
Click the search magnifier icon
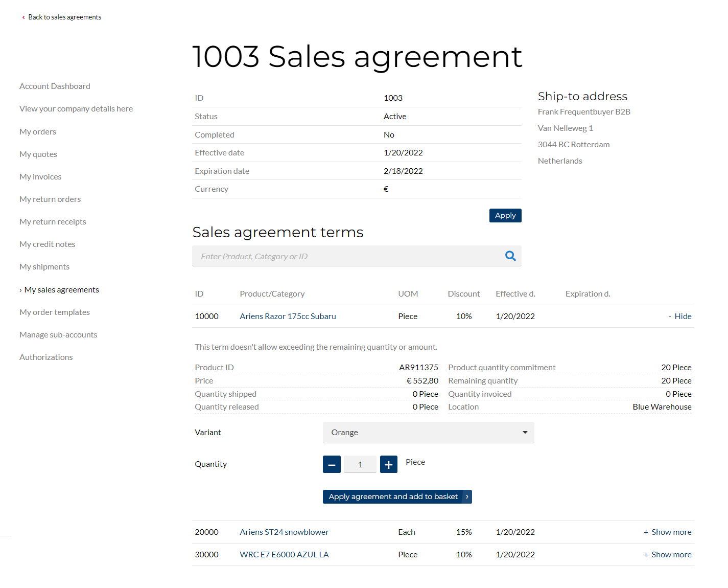pyautogui.click(x=510, y=256)
